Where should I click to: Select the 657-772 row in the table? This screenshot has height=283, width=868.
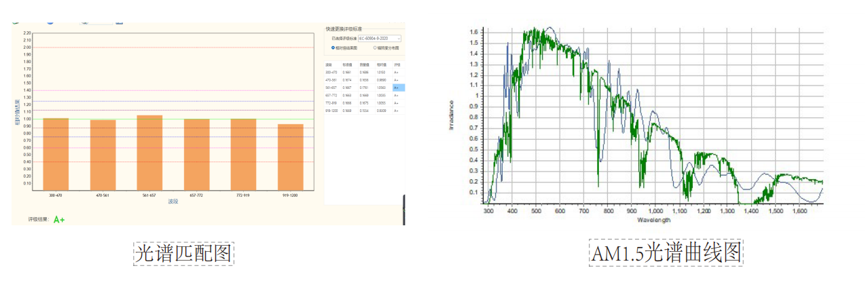pyautogui.click(x=331, y=95)
